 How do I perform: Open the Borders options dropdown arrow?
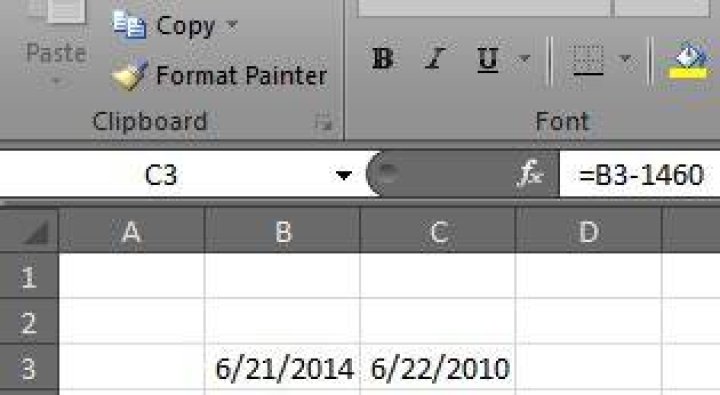625,58
